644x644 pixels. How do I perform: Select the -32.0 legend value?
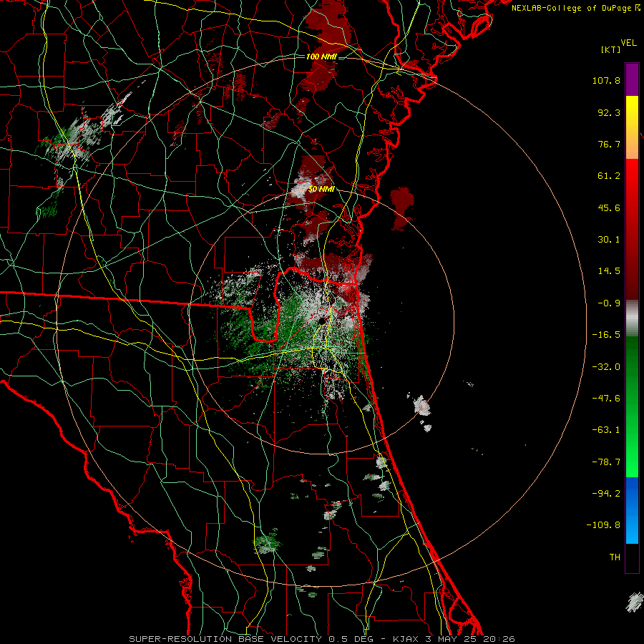pos(606,367)
